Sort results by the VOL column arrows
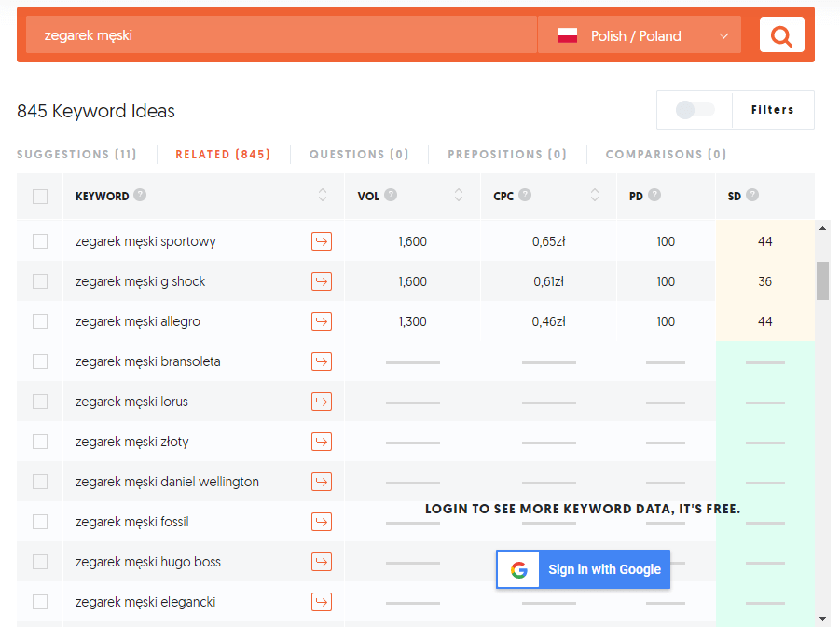Image resolution: width=840 pixels, height=641 pixels. click(x=458, y=196)
